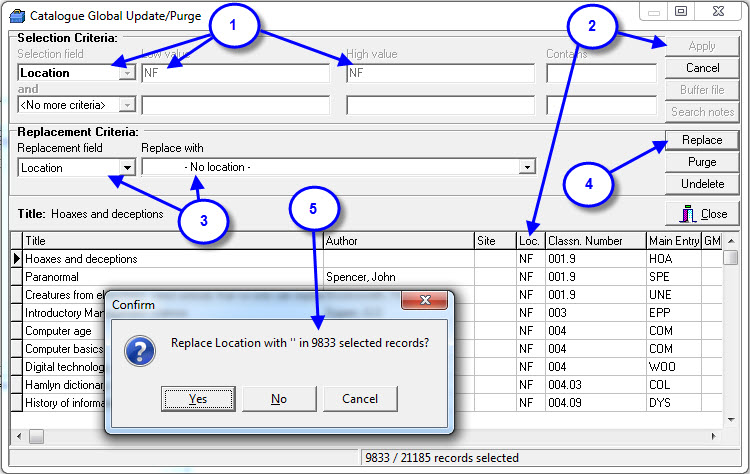Image resolution: width=750 pixels, height=474 pixels.
Task: Select the Paranormal record row
Action: tap(170, 276)
